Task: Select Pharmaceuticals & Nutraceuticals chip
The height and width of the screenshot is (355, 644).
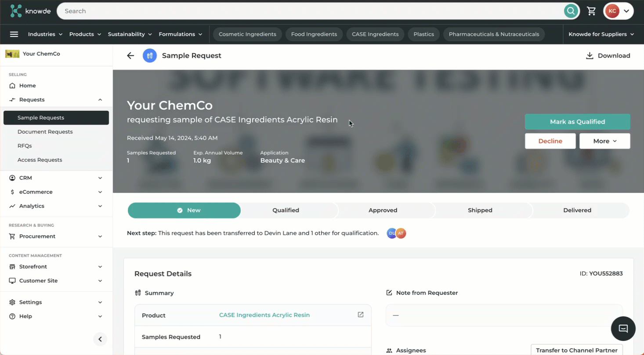Action: point(494,34)
